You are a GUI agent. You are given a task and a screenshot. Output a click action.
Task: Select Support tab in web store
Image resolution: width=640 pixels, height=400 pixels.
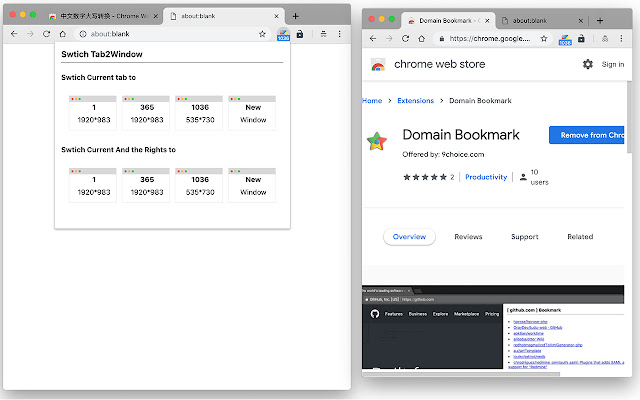524,237
